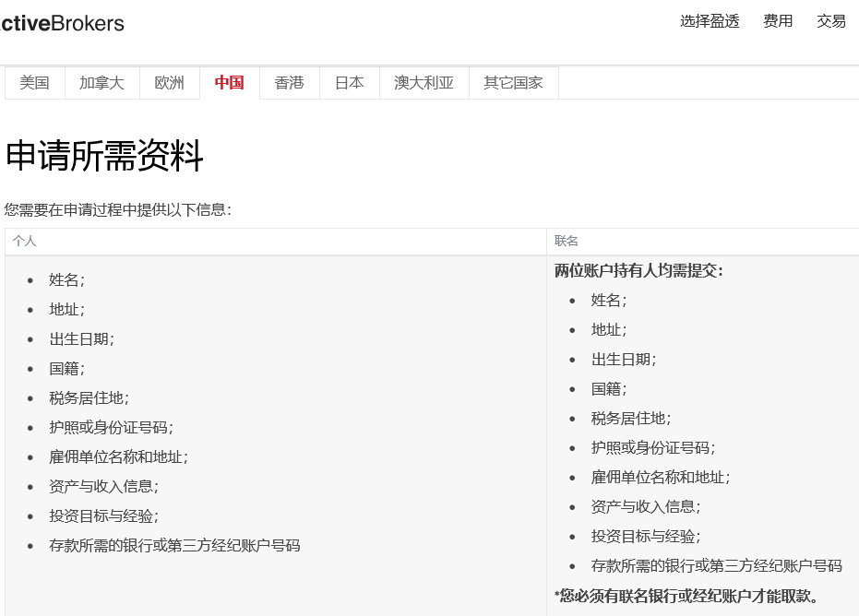Viewport: 859px width, 616px height.
Task: Open the 费用 menu
Action: (778, 21)
